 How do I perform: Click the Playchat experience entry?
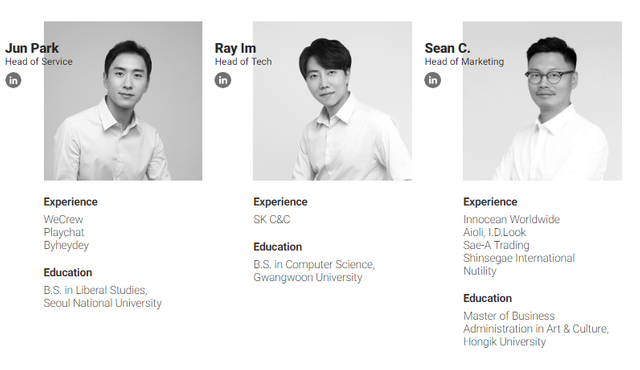(64, 233)
